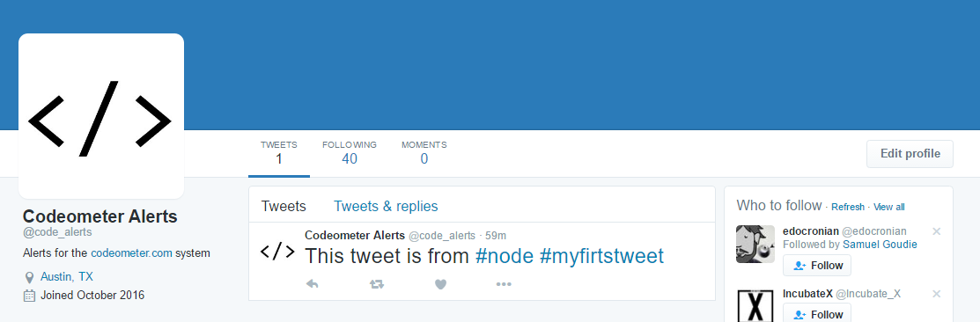Retweet the tweet from Codeometer Alerts

click(x=376, y=284)
